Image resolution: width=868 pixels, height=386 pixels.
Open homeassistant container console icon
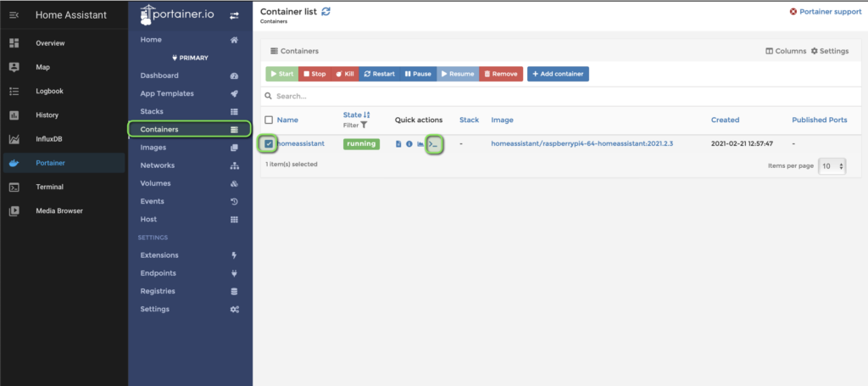pyautogui.click(x=433, y=144)
